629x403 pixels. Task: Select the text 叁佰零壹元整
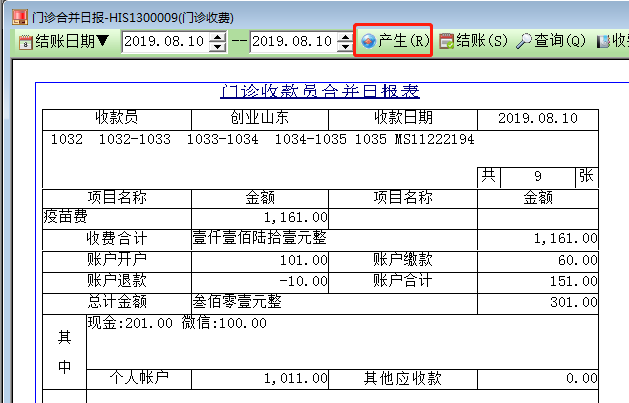coord(237,302)
